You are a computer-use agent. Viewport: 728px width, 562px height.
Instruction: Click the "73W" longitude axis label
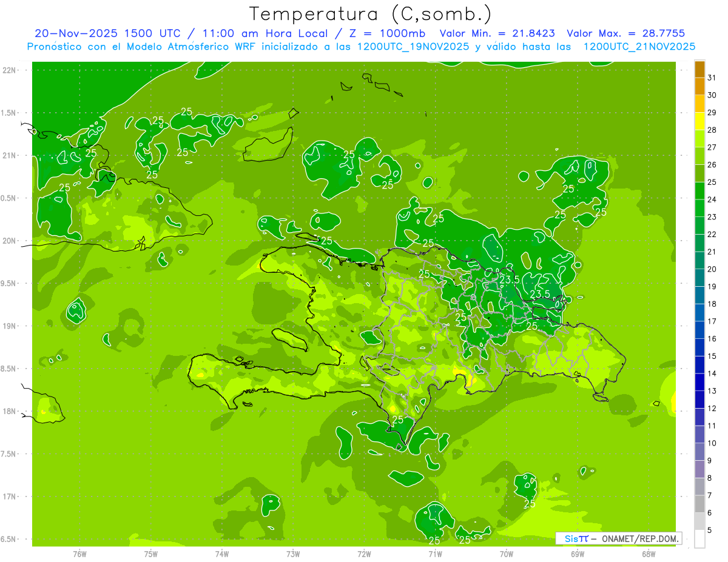(293, 554)
